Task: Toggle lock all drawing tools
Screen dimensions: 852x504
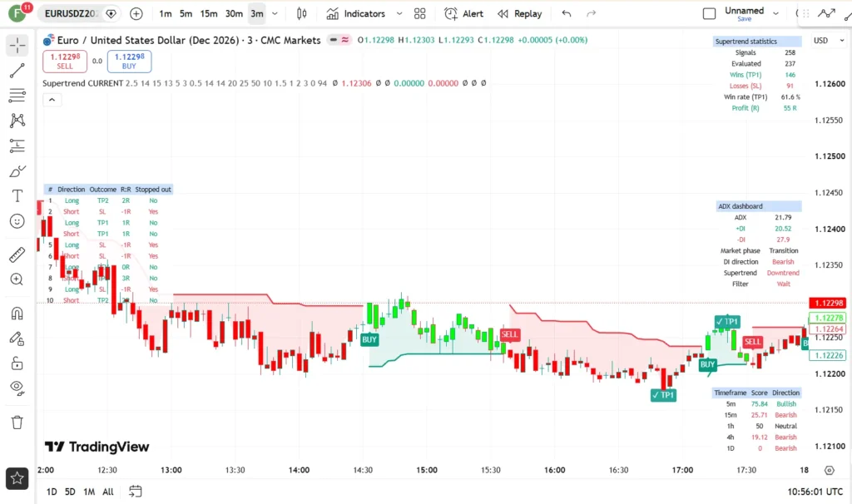Action: coord(17,363)
